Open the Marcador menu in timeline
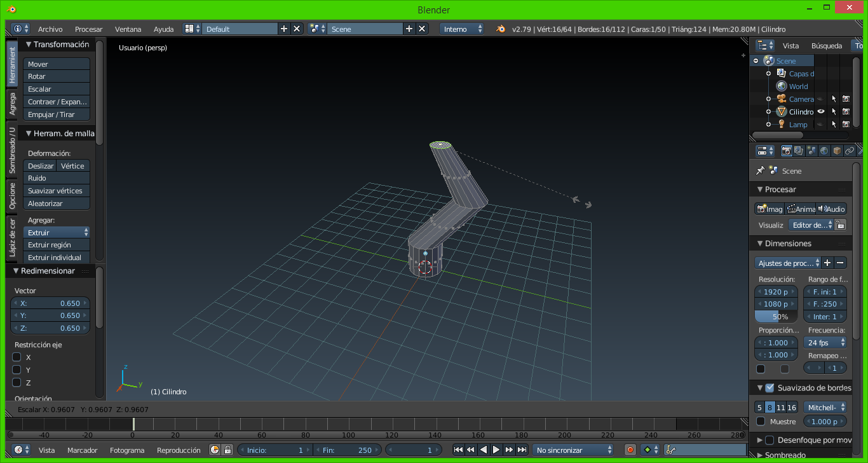 (x=83, y=450)
